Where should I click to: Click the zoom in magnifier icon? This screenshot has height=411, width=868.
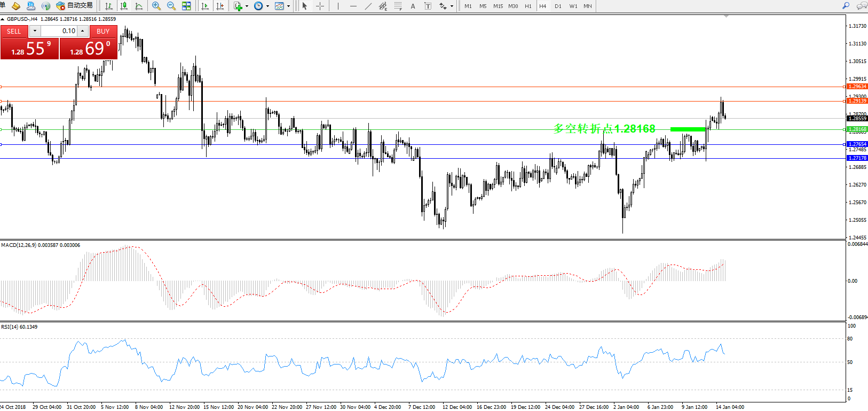coord(156,6)
